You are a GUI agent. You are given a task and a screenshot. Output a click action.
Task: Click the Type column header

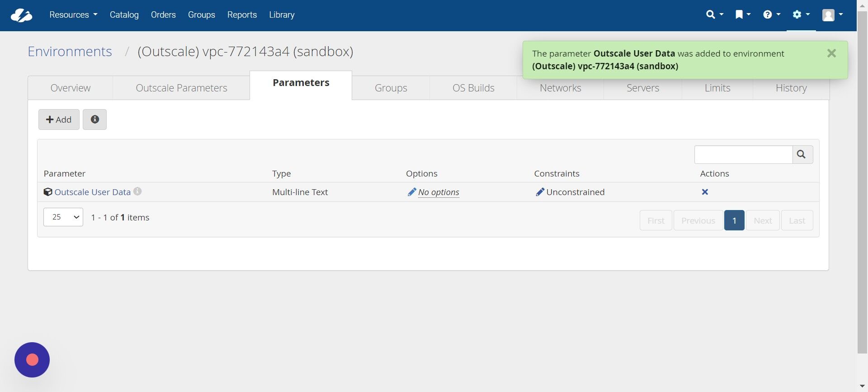(x=282, y=173)
